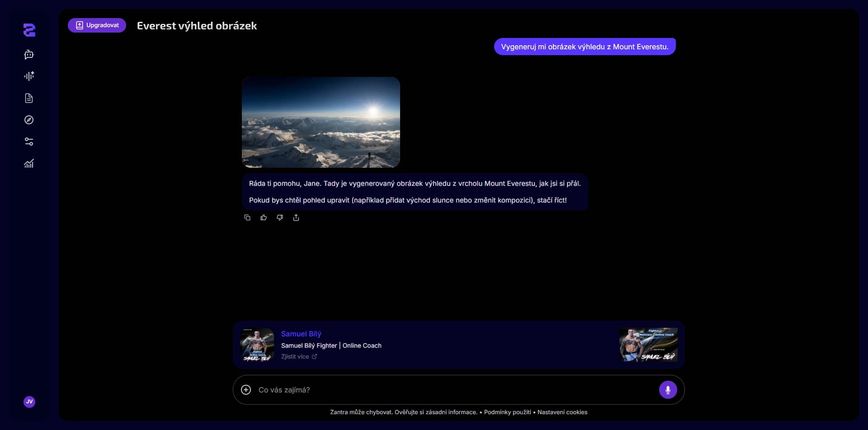This screenshot has width=868, height=430.
Task: Click the plus attachment button in input
Action: pos(246,390)
